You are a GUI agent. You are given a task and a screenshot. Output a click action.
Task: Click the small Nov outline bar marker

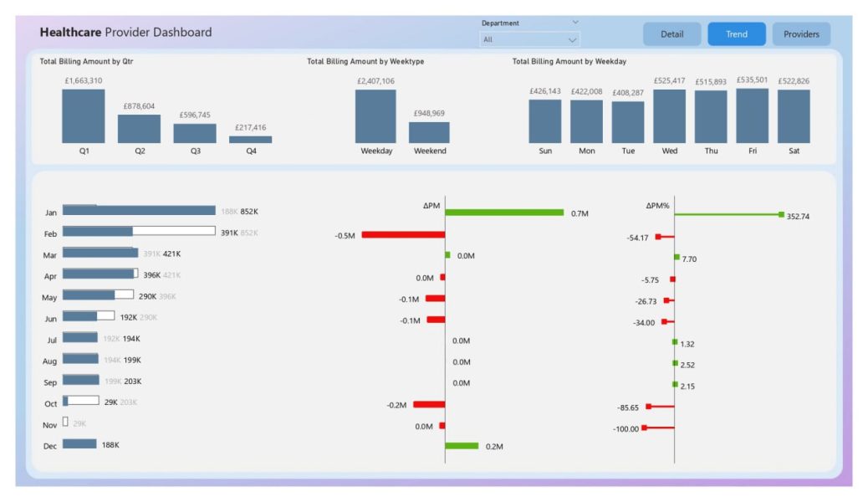(65, 422)
